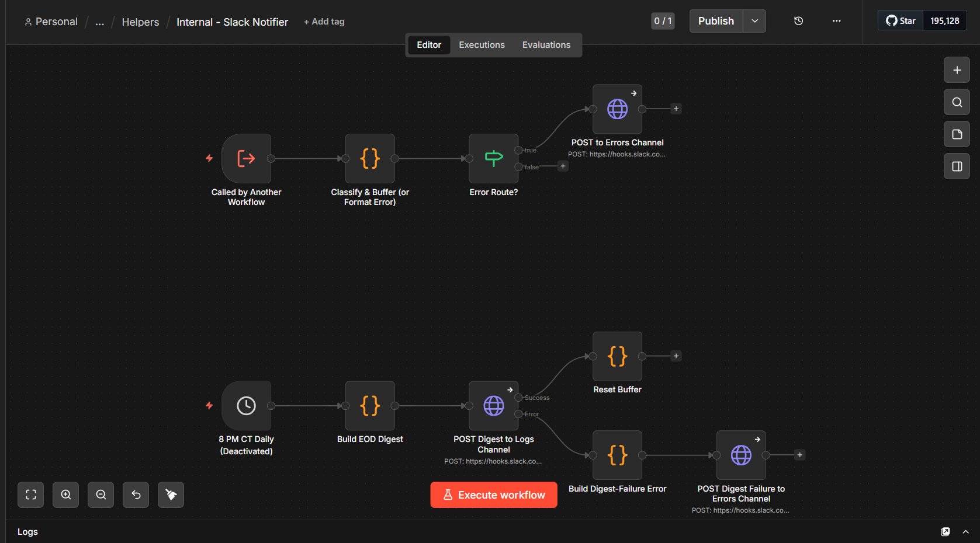Open the GitHub Star button
The height and width of the screenshot is (543, 980).
[901, 21]
